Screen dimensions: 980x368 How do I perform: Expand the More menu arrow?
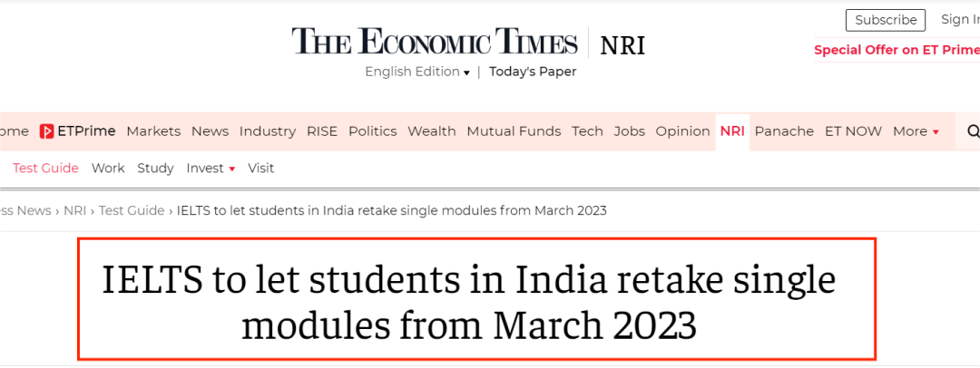coord(936,131)
